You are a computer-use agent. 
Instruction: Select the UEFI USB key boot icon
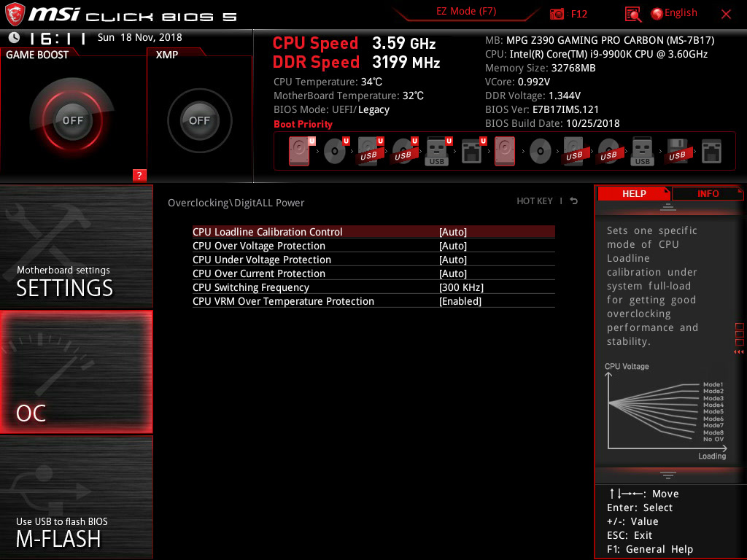tap(438, 152)
